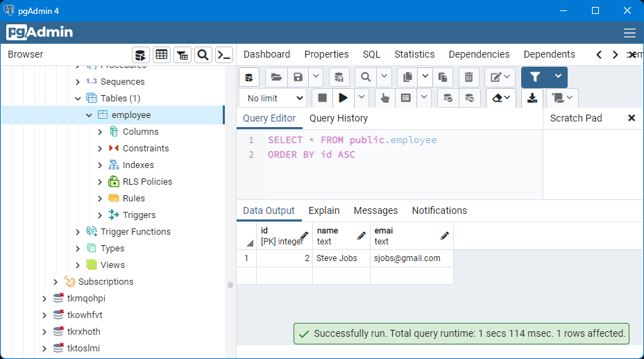Select the RLS Policies tree item
Image resolution: width=644 pixels, height=359 pixels.
click(x=147, y=181)
